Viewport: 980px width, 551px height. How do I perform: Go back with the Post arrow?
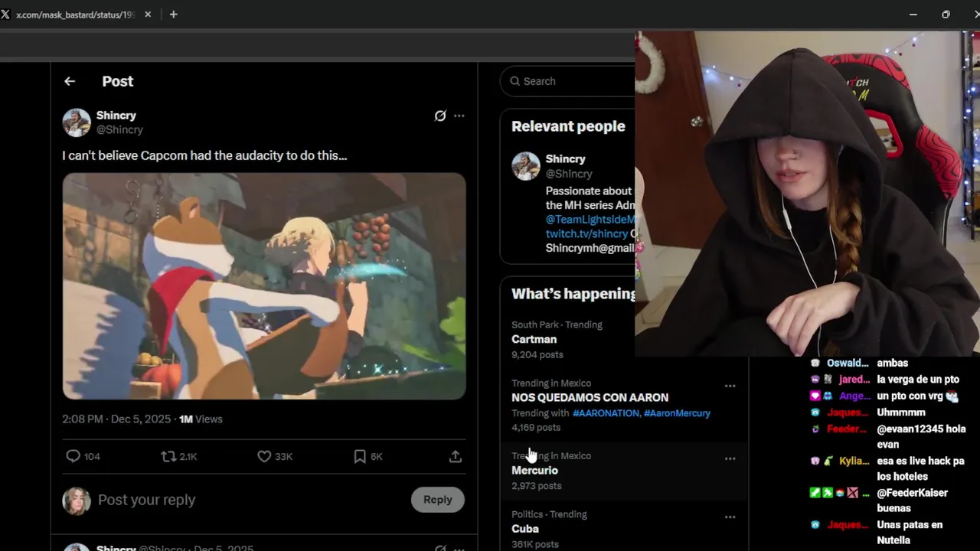tap(70, 81)
